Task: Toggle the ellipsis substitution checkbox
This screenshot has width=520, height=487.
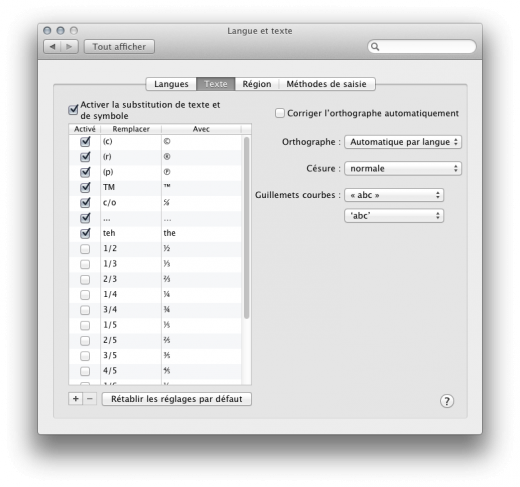Action: click(85, 218)
